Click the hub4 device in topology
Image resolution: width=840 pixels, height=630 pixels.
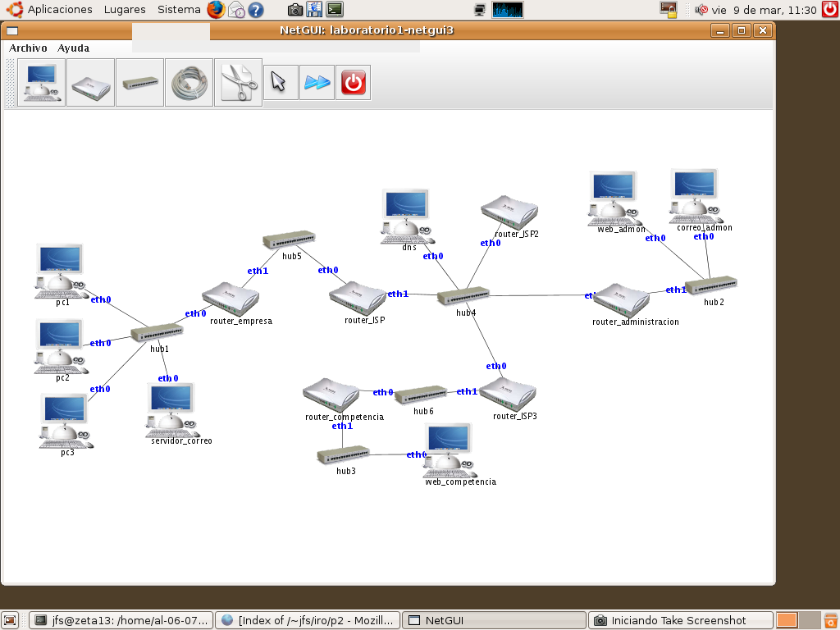tap(463, 297)
